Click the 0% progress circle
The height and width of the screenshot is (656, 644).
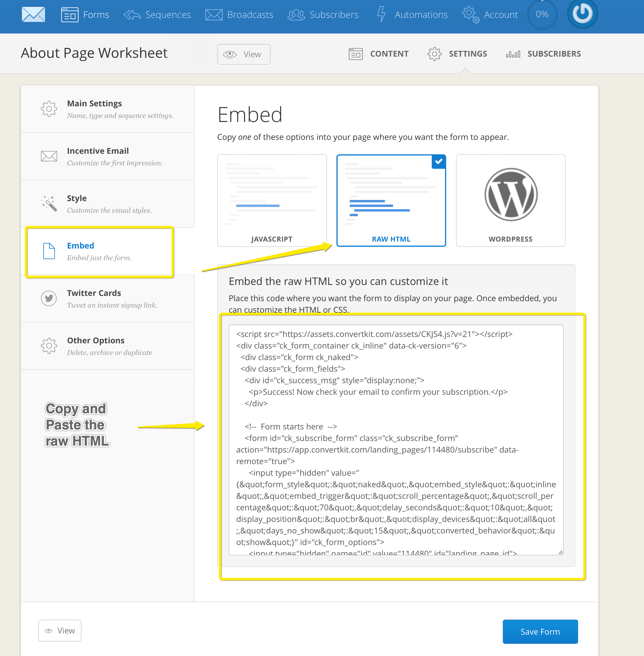point(542,14)
